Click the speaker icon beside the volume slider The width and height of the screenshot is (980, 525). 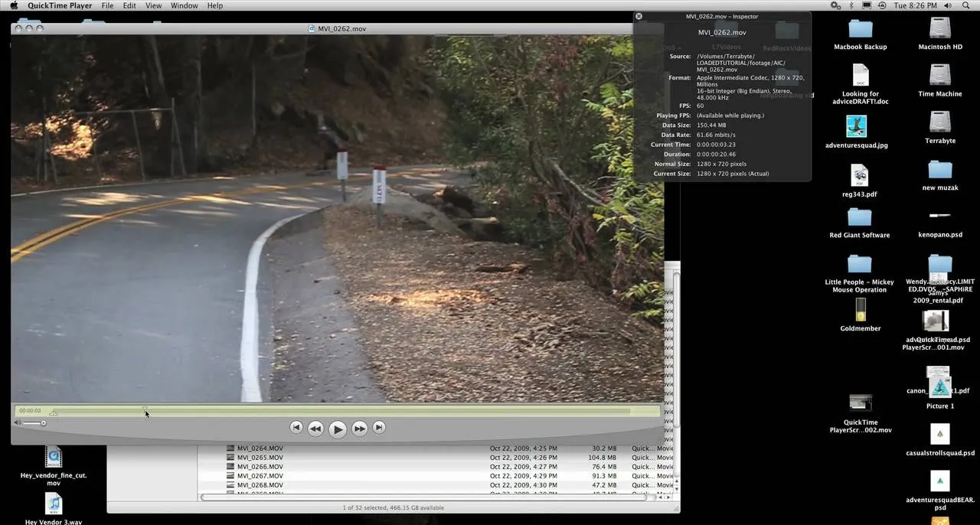[x=18, y=422]
